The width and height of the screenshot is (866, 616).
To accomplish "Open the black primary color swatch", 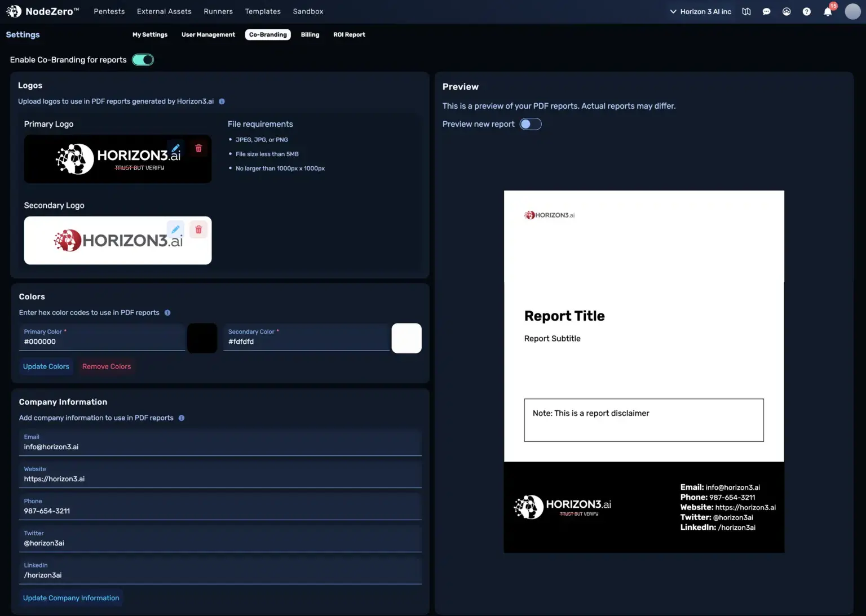I will click(202, 338).
